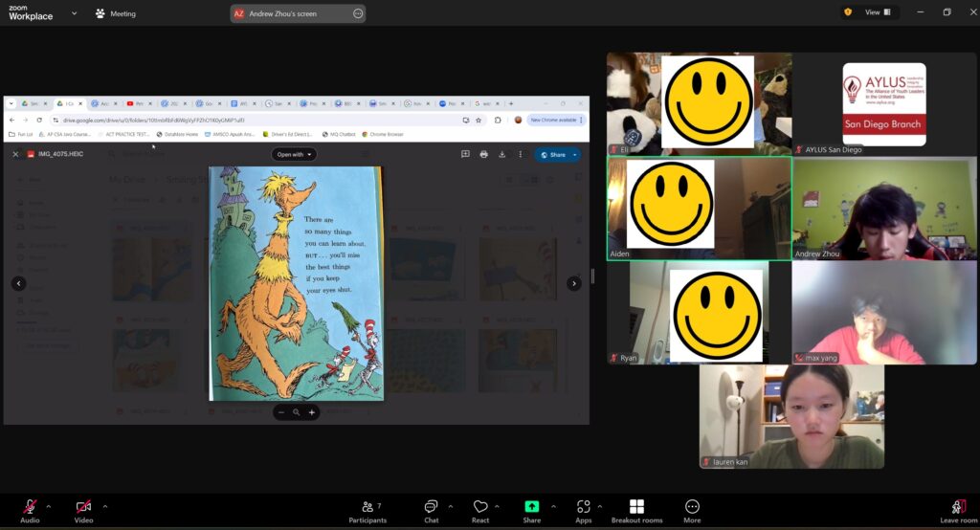Viewport: 980px width, 530px height.
Task: Open the View layout menu
Action: coord(878,12)
